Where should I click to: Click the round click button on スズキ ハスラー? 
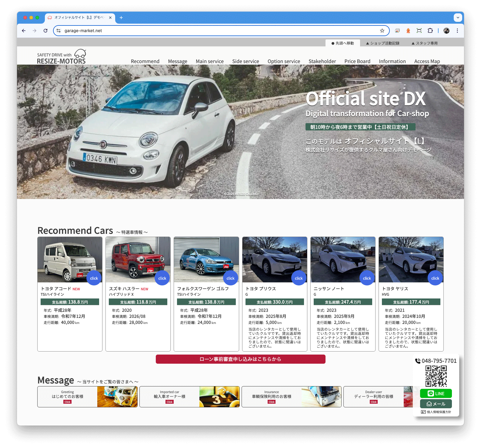tap(162, 278)
